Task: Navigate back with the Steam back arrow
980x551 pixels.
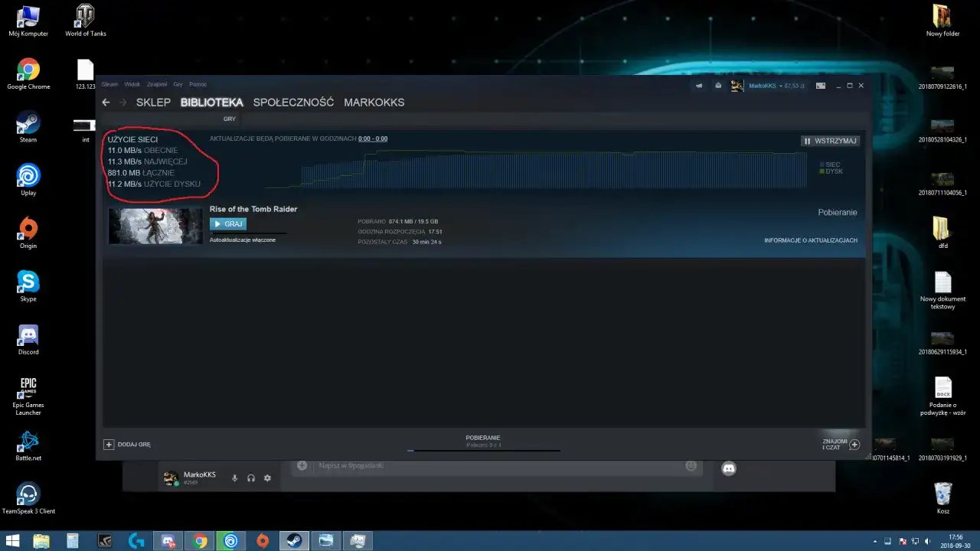Action: pyautogui.click(x=106, y=102)
